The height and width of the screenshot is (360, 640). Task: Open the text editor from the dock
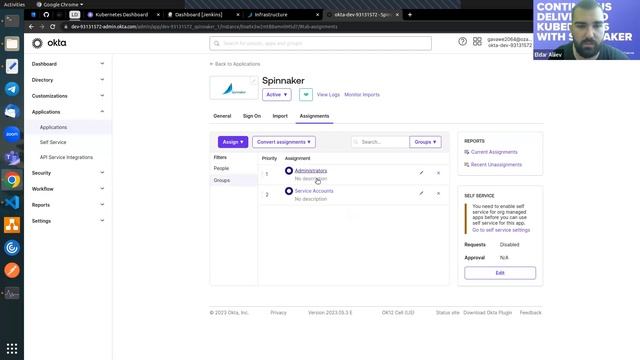tap(12, 66)
